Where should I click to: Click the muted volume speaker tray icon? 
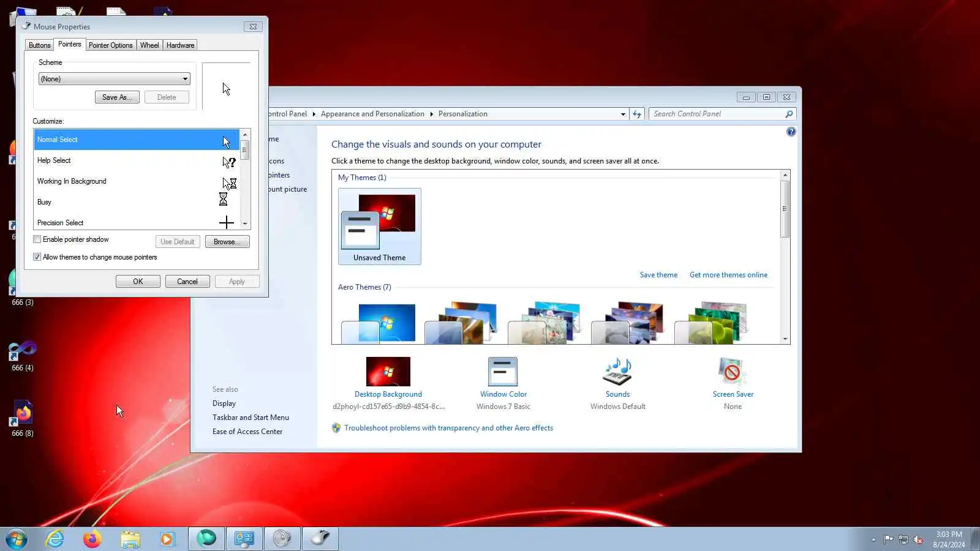(x=918, y=539)
